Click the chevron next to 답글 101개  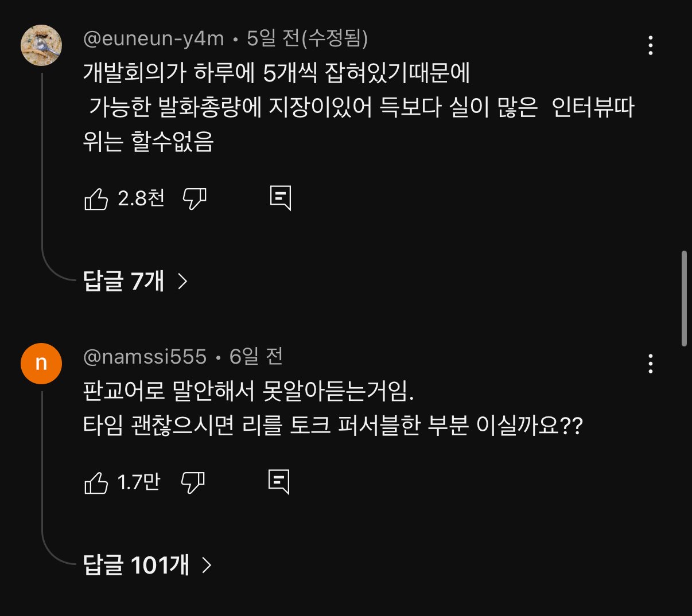[x=207, y=566]
